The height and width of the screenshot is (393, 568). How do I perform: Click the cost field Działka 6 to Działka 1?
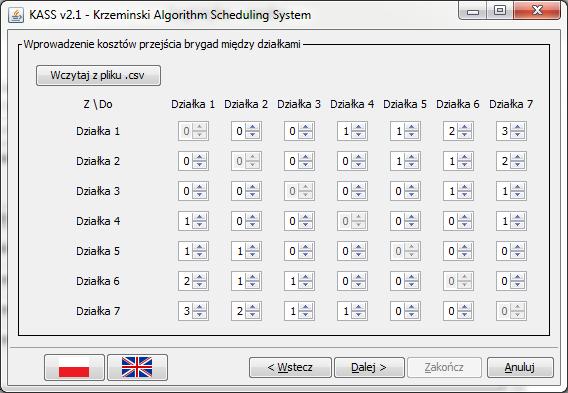point(186,281)
